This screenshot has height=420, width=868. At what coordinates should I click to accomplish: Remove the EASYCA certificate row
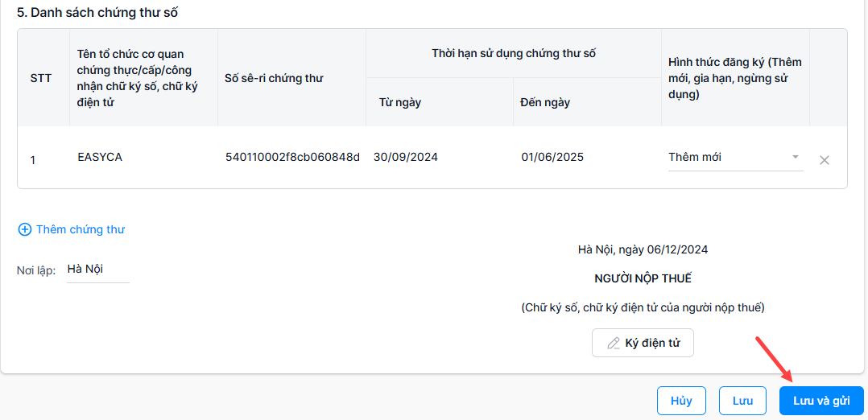click(824, 160)
